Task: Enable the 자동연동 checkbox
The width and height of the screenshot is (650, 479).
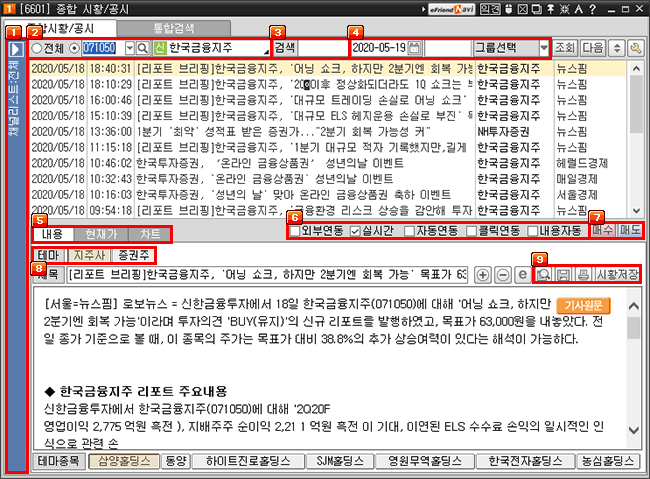Action: click(x=409, y=231)
